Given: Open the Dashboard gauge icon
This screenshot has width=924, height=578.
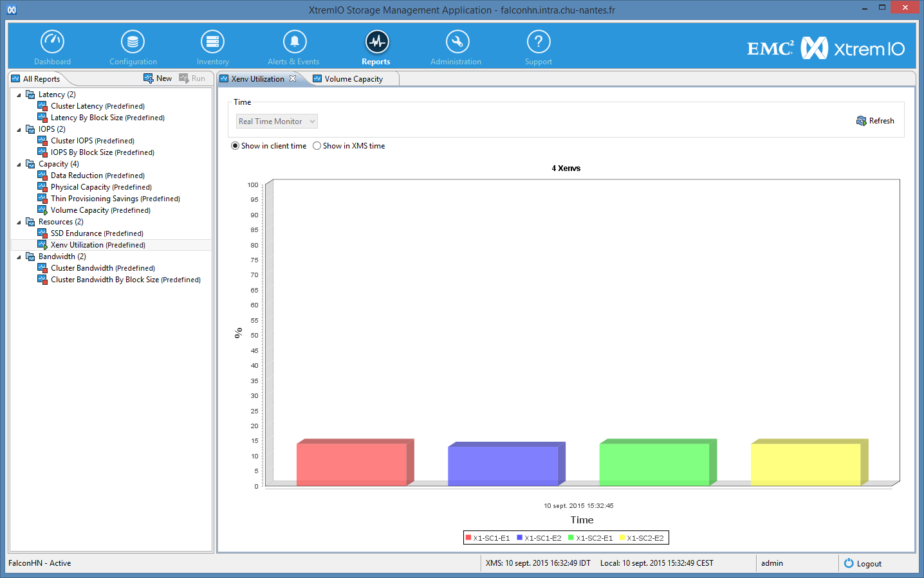Looking at the screenshot, I should tap(52, 42).
